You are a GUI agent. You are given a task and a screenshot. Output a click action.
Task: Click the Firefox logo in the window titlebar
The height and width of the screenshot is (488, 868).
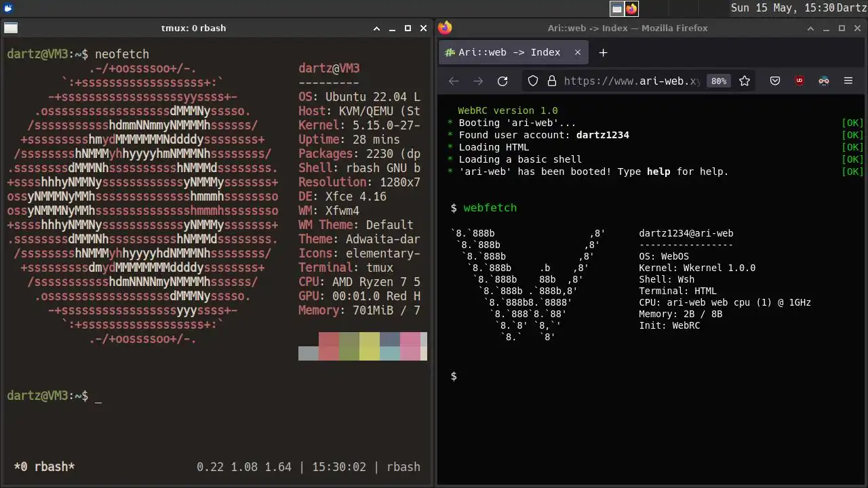pos(445,28)
